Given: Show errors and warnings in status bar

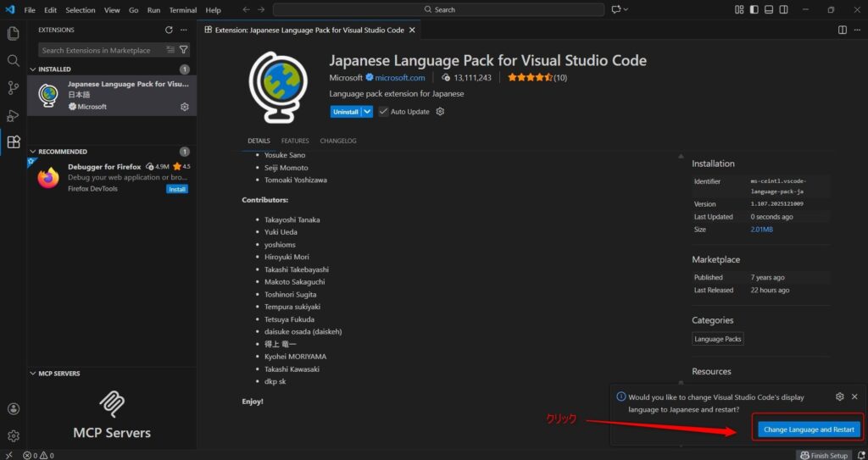Looking at the screenshot, I should pyautogui.click(x=38, y=455).
